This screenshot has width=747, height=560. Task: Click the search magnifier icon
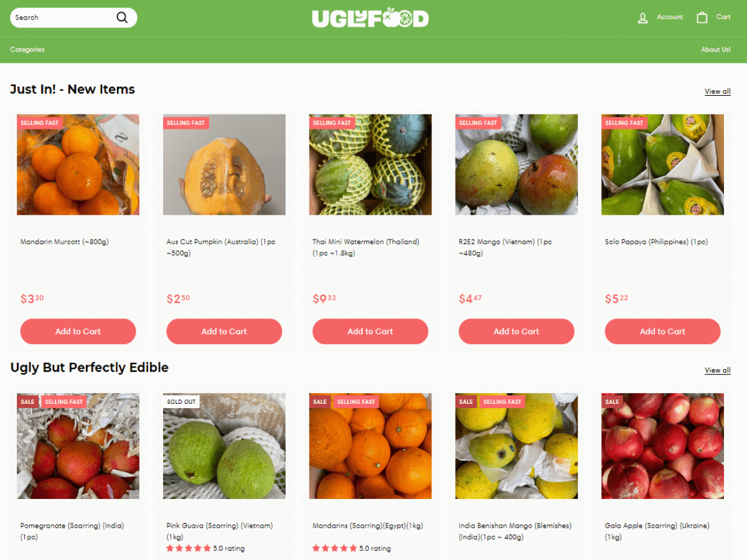[x=122, y=17]
